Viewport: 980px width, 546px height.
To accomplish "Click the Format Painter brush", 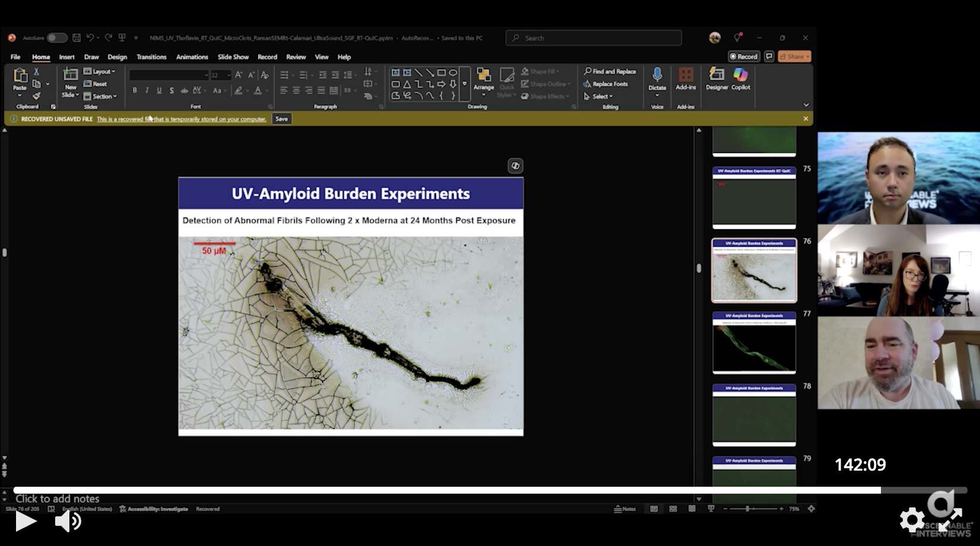I will [36, 96].
